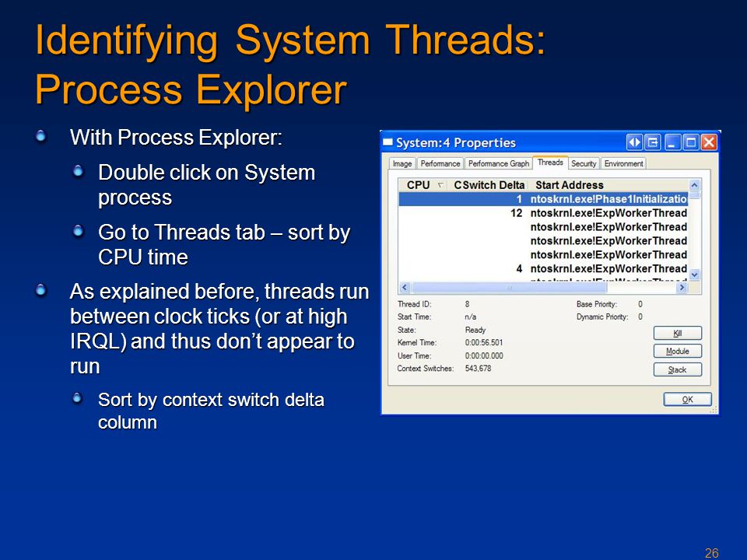This screenshot has height=560, width=747.
Task: Select the Threads tab
Action: [550, 163]
